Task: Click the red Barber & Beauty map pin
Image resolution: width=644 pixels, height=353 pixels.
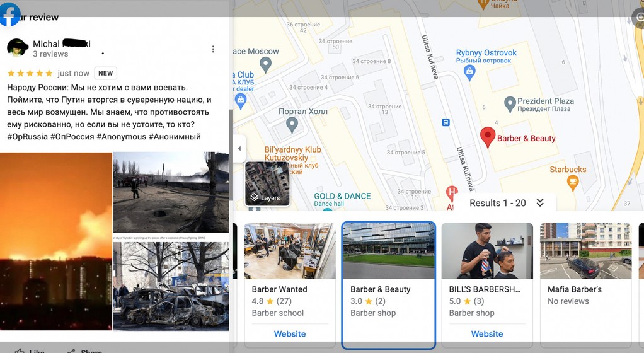Action: (488, 137)
